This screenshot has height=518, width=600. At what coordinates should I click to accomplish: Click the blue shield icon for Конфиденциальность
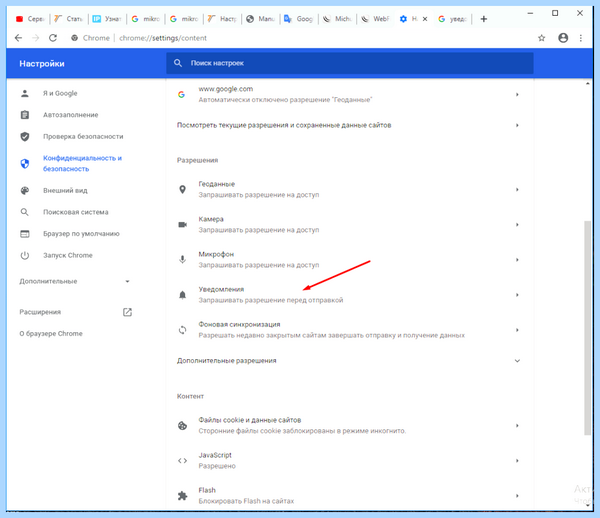pos(25,164)
